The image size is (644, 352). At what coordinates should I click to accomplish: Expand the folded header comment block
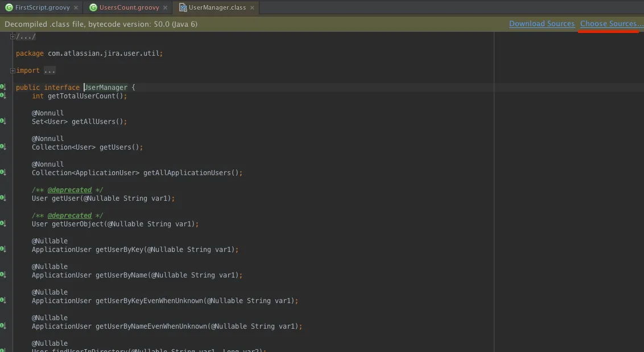[13, 37]
